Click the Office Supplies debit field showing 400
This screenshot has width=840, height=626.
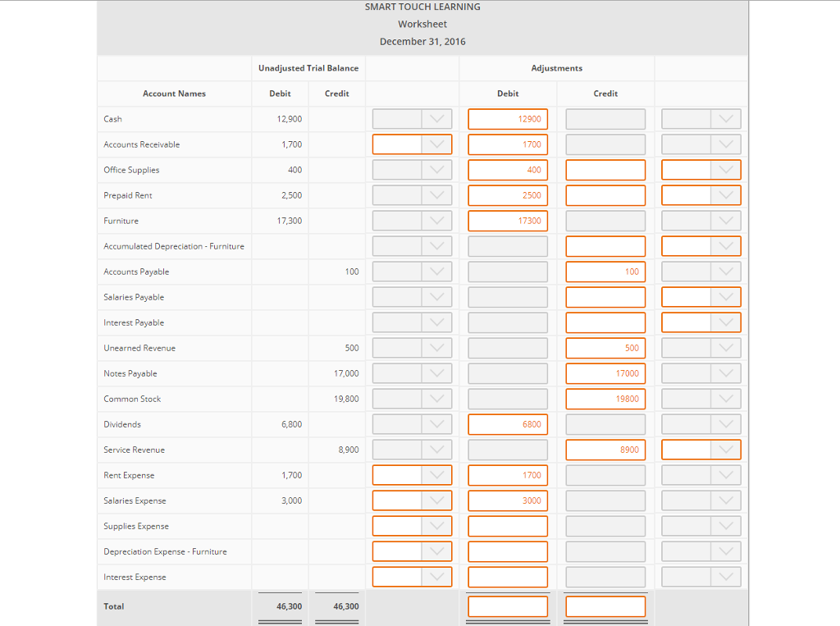pos(508,170)
